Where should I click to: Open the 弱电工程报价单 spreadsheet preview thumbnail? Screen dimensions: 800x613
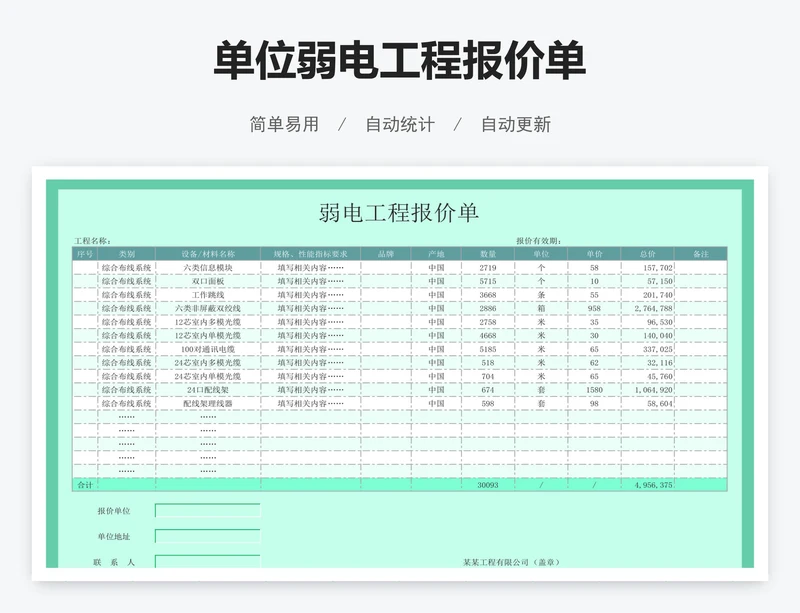399,374
